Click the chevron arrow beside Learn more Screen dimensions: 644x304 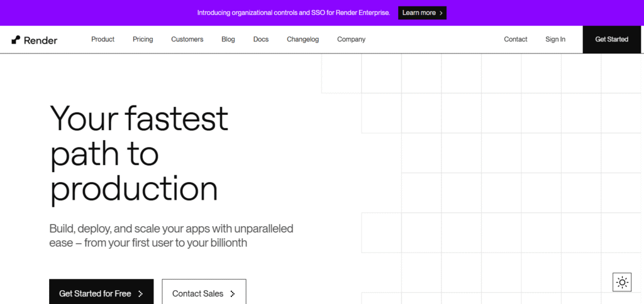tap(441, 13)
